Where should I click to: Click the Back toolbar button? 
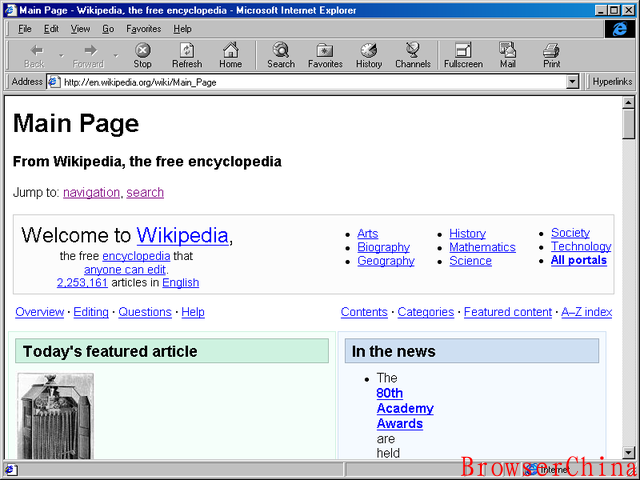[34, 56]
